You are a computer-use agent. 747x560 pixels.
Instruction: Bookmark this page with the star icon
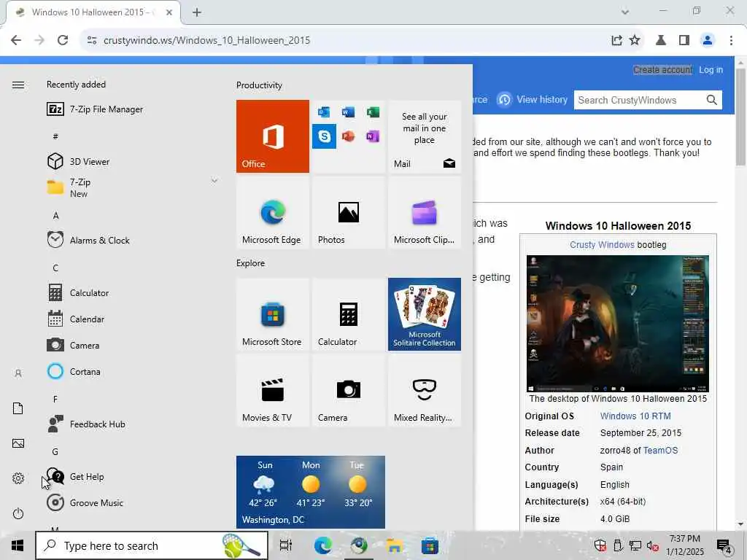point(635,41)
